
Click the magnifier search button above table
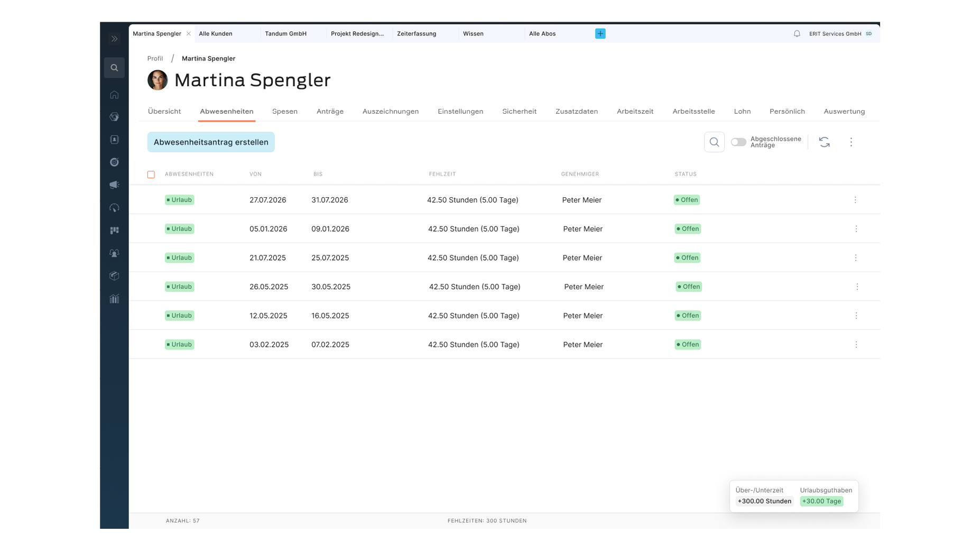pyautogui.click(x=714, y=142)
